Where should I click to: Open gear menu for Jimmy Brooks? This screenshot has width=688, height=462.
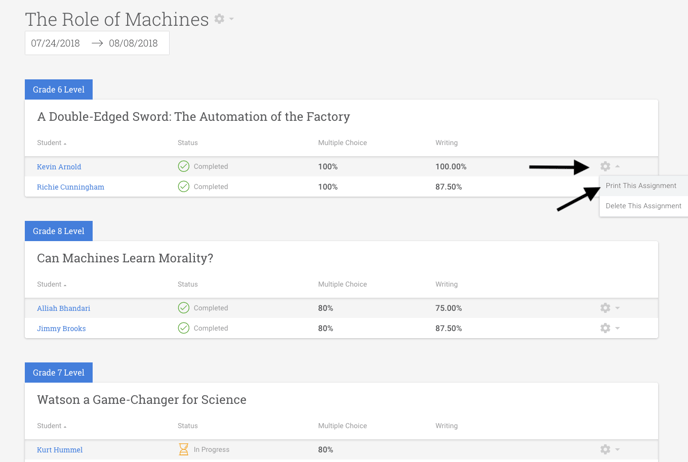pyautogui.click(x=605, y=328)
